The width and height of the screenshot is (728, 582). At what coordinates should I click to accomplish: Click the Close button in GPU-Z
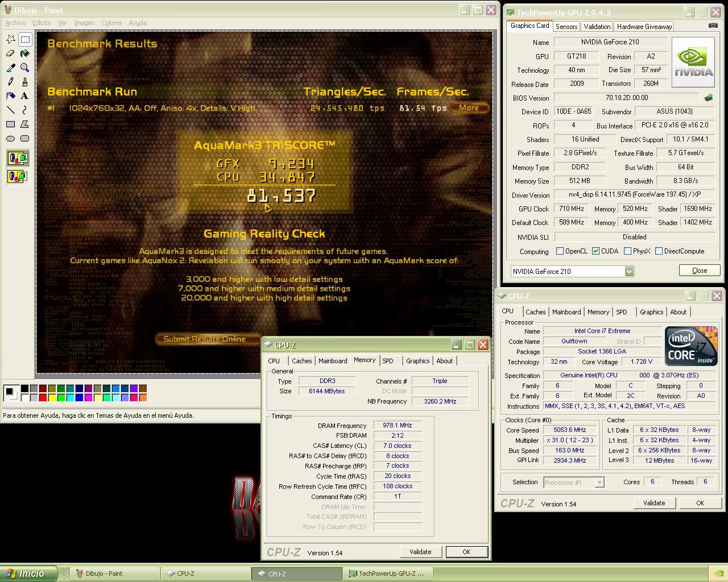point(700,271)
